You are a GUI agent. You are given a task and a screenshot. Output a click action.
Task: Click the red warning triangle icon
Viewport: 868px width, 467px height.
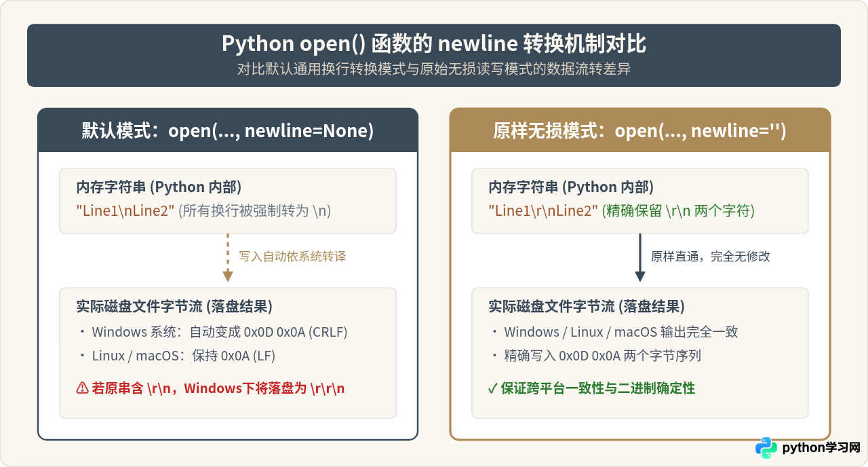(83, 388)
